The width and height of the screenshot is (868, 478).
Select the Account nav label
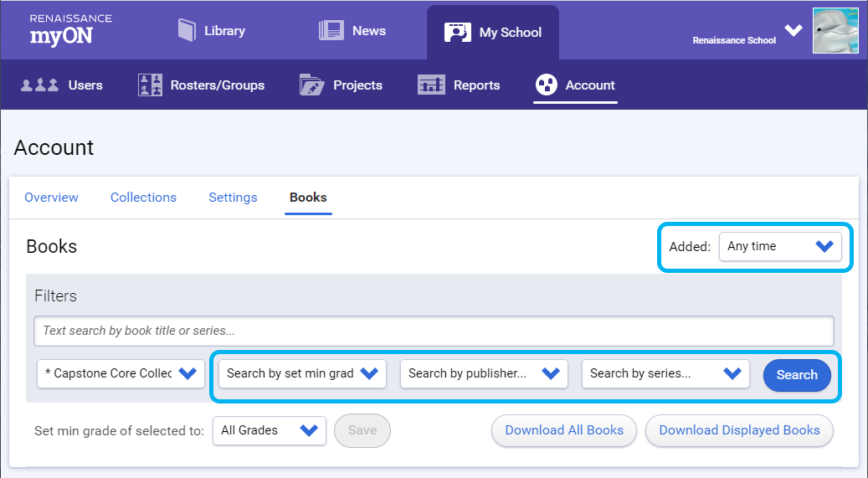590,85
